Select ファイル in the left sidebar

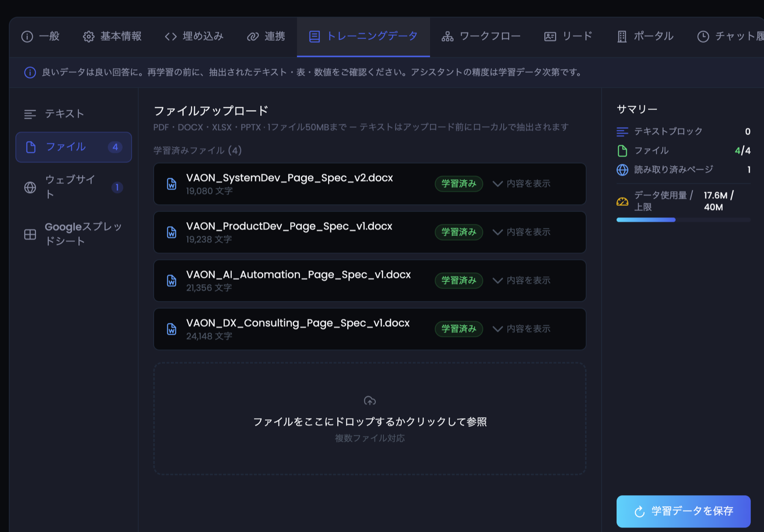[x=74, y=147]
